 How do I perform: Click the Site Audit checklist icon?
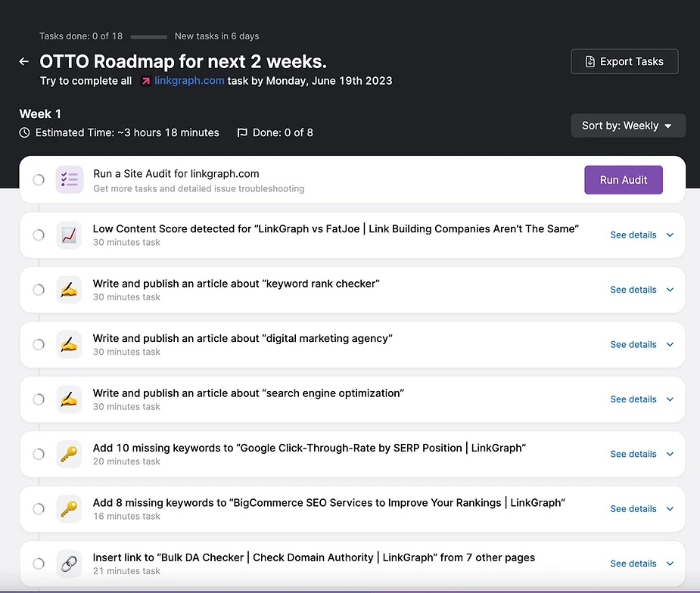pyautogui.click(x=70, y=179)
